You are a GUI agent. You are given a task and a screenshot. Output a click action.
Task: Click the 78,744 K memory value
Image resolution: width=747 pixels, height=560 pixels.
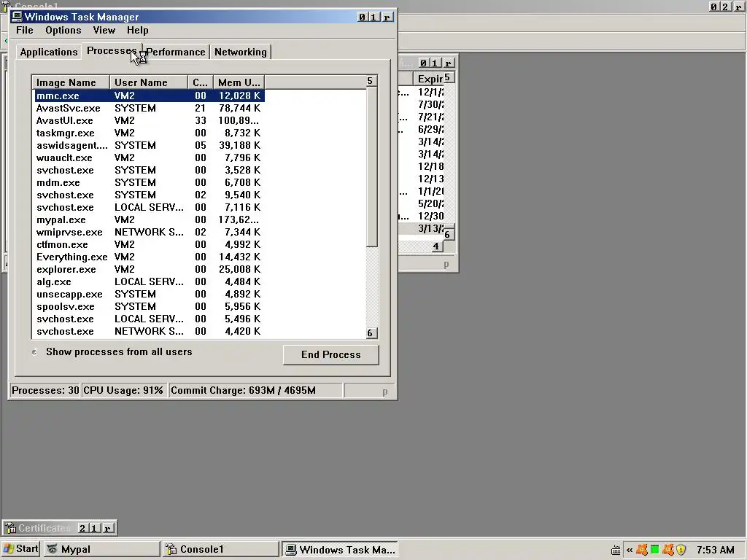239,108
